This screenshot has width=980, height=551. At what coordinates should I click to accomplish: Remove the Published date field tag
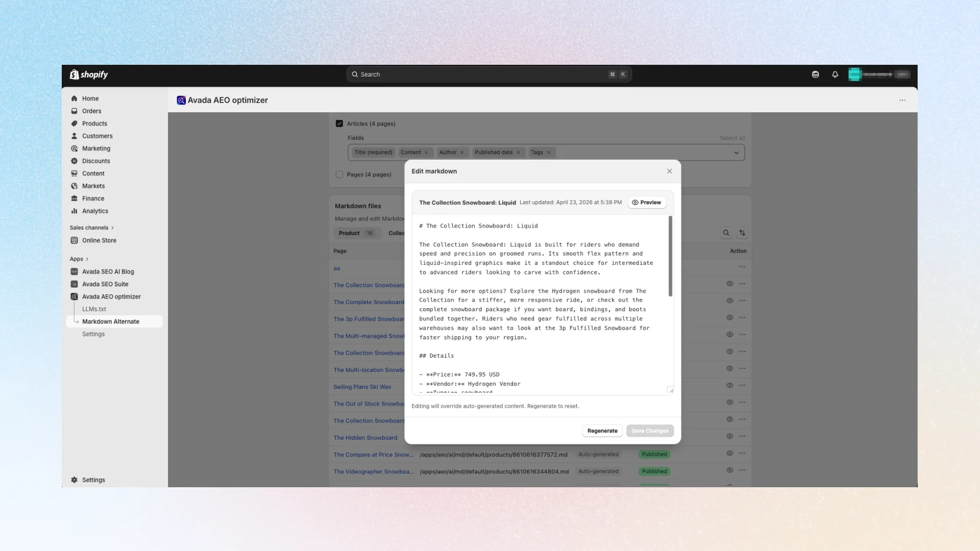tap(518, 153)
